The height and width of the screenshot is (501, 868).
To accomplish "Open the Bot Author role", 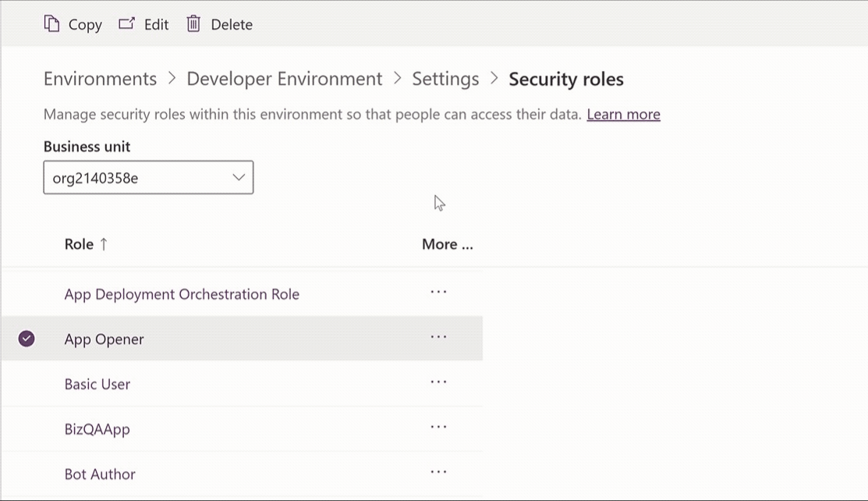I will pos(100,474).
